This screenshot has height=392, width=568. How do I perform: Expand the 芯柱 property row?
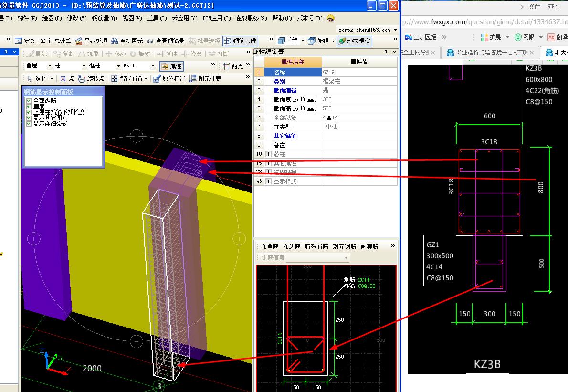[268, 154]
